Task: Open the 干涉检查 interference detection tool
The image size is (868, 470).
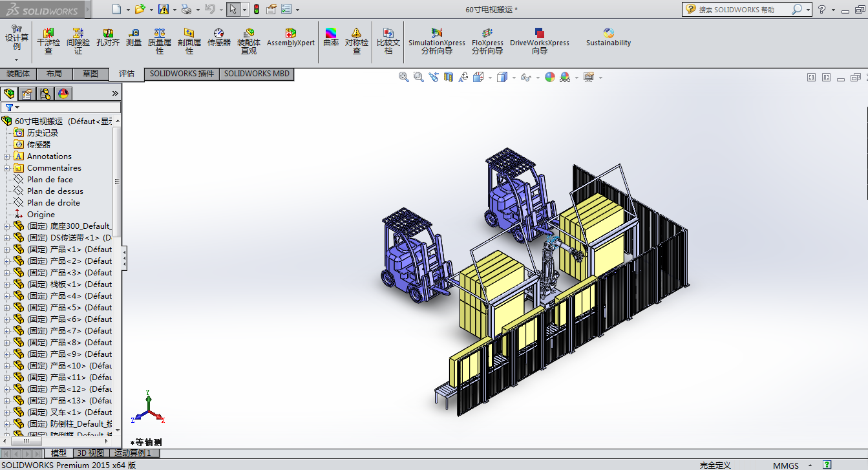Action: pyautogui.click(x=48, y=40)
